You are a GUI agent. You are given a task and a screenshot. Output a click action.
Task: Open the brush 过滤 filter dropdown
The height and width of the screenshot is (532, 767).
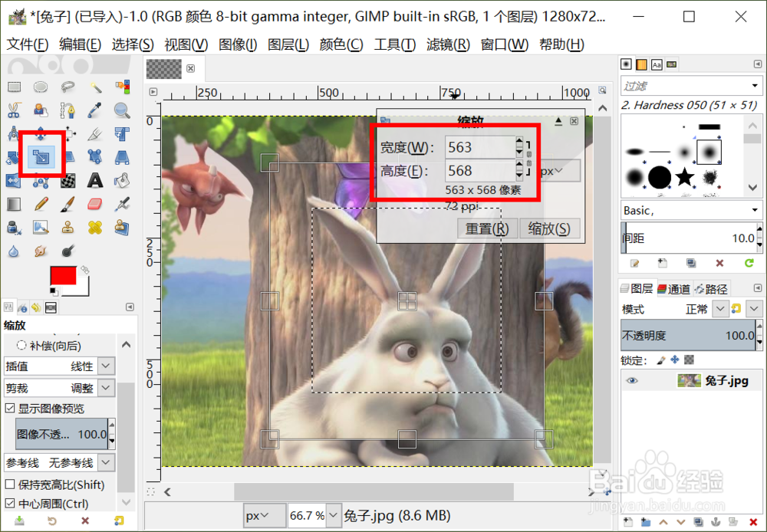point(755,86)
